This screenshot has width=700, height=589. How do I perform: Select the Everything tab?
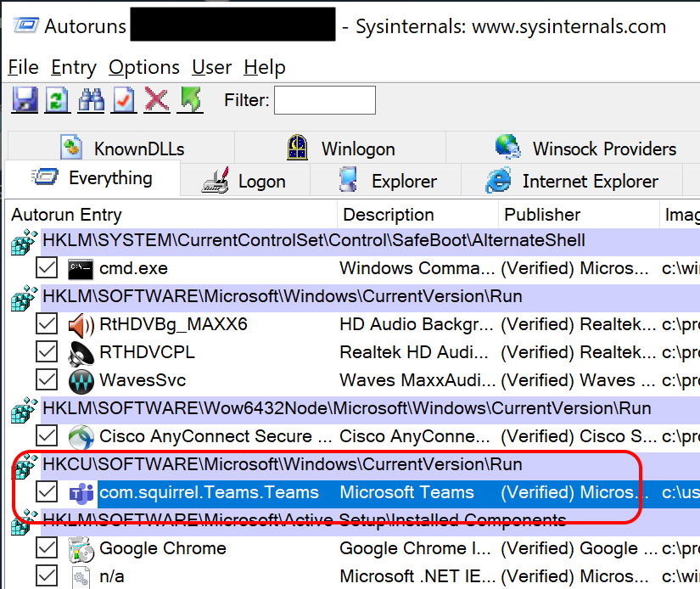click(92, 178)
